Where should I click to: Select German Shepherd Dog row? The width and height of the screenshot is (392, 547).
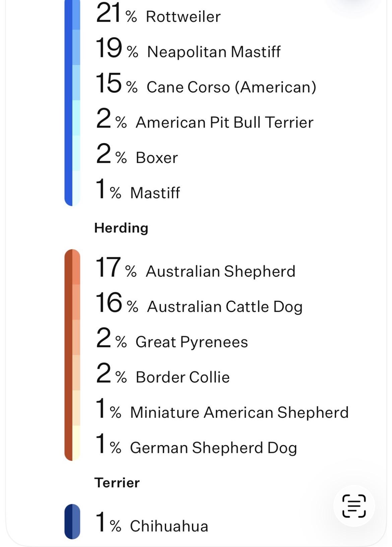[213, 448]
